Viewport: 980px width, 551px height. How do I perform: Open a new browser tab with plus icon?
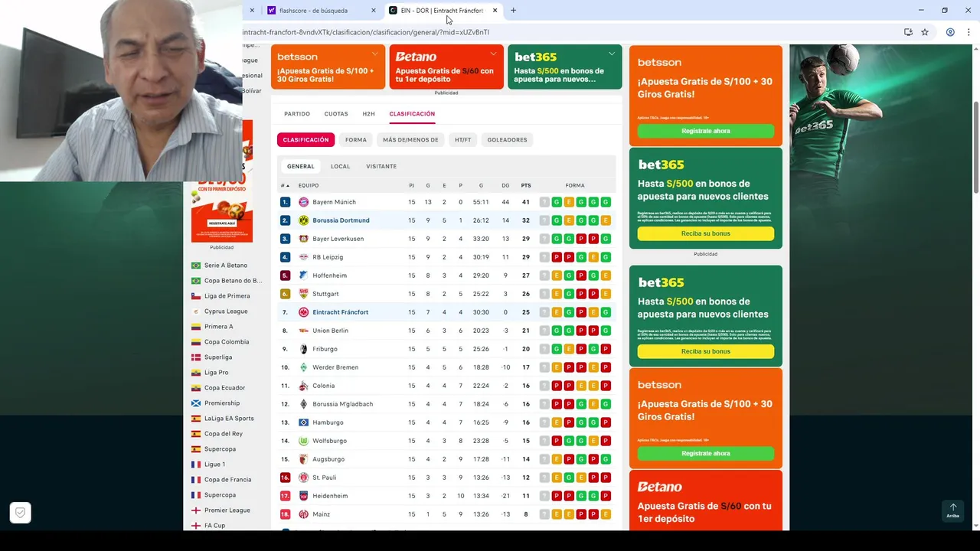[x=513, y=11]
